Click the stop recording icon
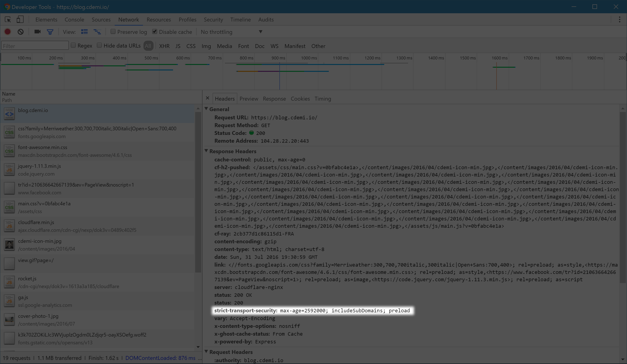The image size is (627, 364). 8,32
